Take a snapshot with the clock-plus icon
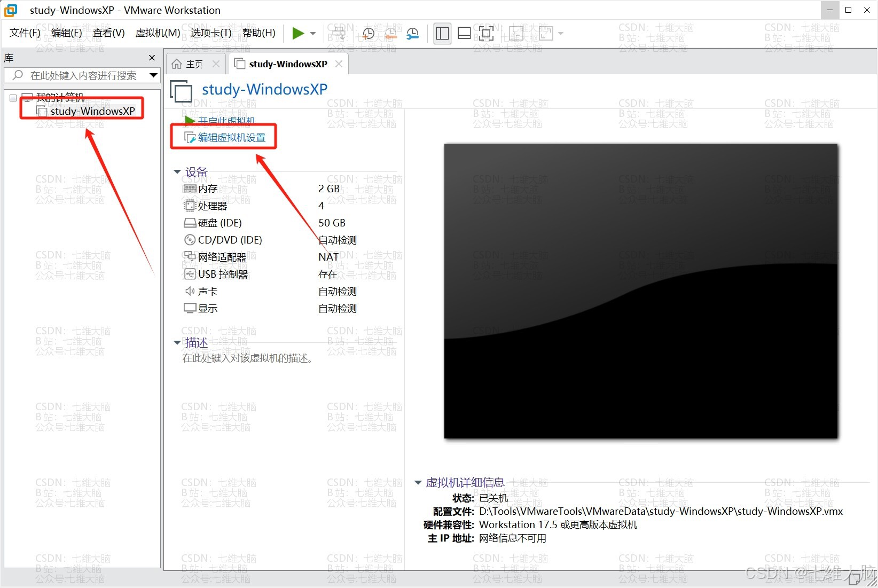 (x=368, y=34)
